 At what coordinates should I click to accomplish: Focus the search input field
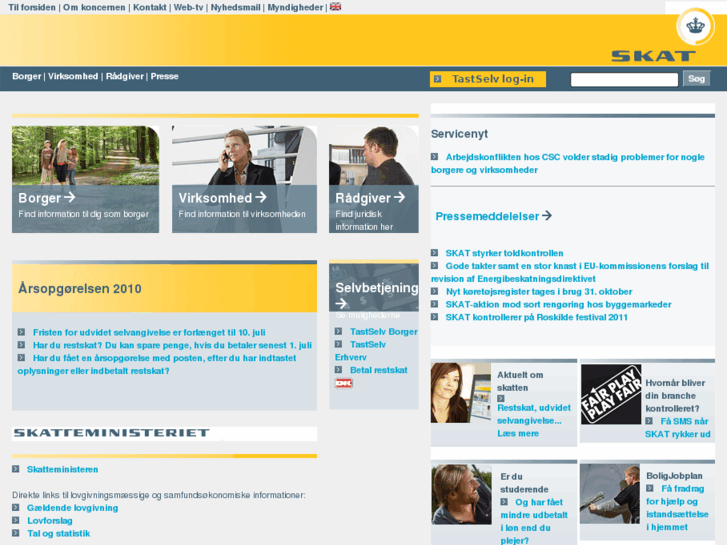click(x=624, y=80)
